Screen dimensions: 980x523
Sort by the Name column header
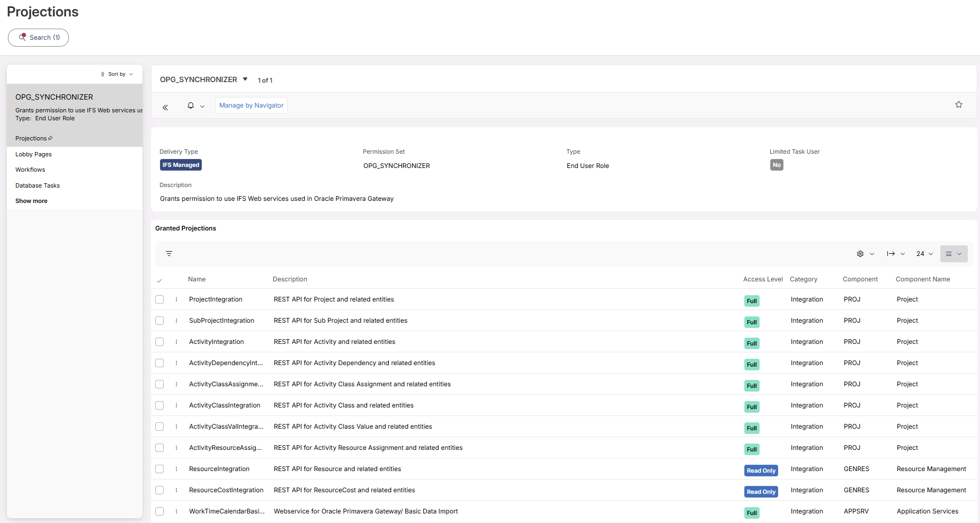coord(197,279)
